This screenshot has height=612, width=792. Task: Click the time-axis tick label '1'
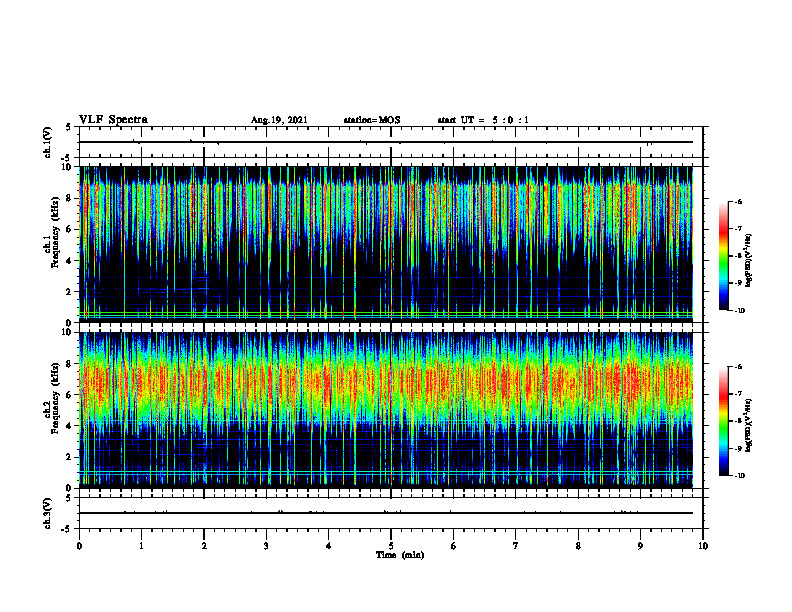coord(141,546)
